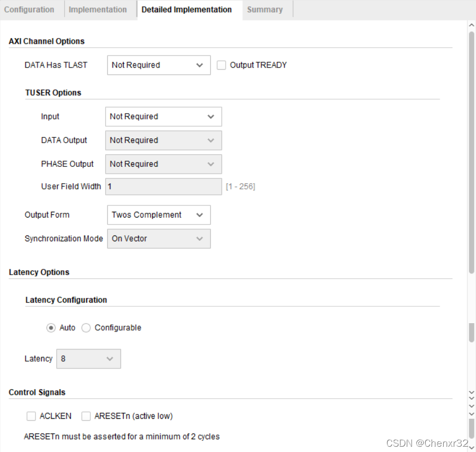This screenshot has width=476, height=452.
Task: Open the PHASE Output dropdown
Action: click(163, 164)
